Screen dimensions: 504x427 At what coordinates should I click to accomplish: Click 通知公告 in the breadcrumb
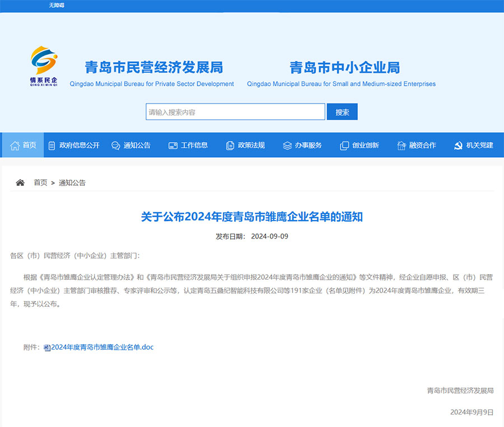72,182
